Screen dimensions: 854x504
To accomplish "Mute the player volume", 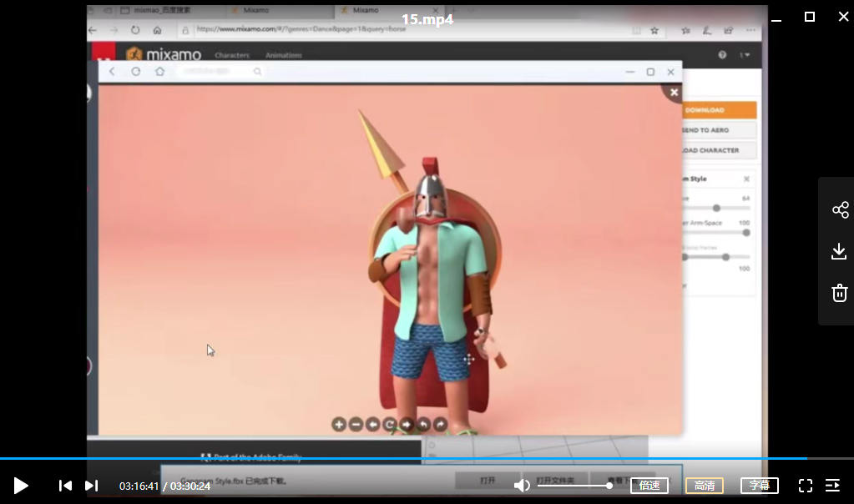I will point(522,486).
